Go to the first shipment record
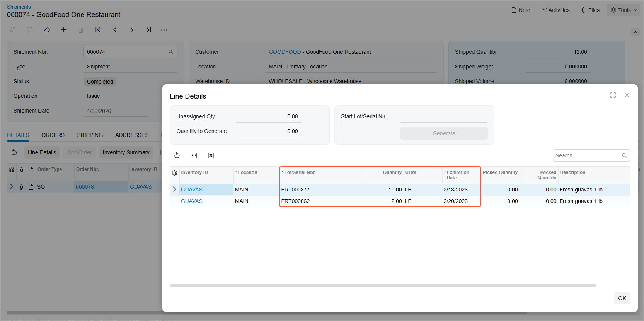The height and width of the screenshot is (321, 644). point(98,30)
